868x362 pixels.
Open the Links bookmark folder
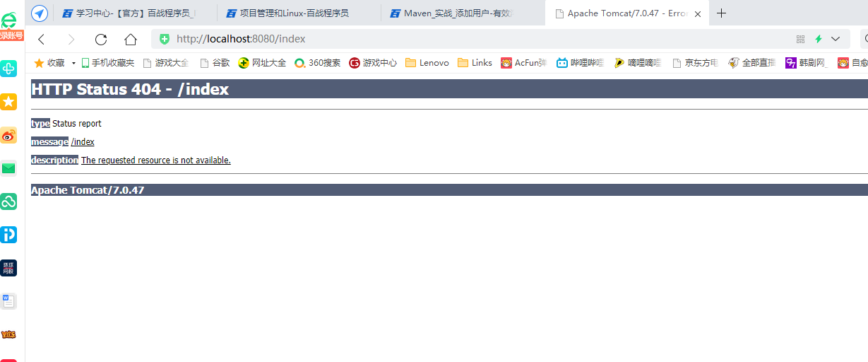(475, 63)
